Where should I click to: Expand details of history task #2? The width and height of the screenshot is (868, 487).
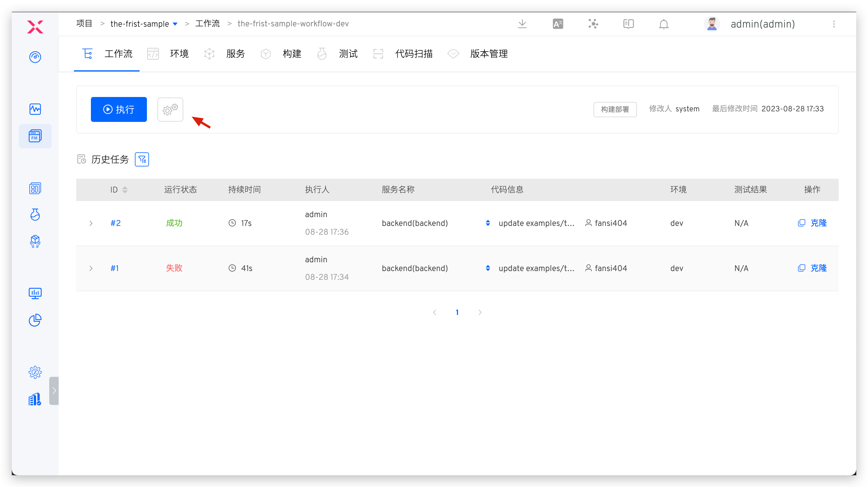click(x=91, y=223)
